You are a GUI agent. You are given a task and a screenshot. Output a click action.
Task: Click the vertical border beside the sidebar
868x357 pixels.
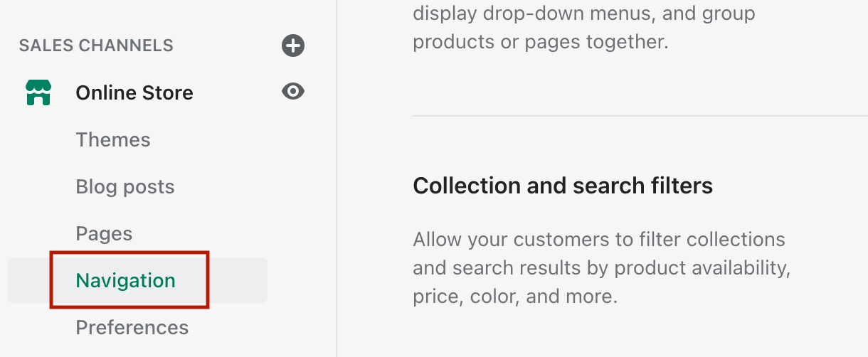[x=337, y=178]
